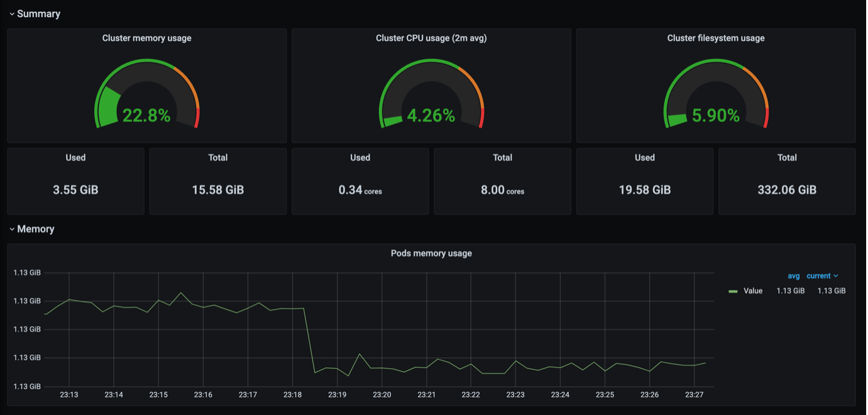This screenshot has width=868, height=415.
Task: Collapse the Memory row chevron
Action: click(x=12, y=230)
